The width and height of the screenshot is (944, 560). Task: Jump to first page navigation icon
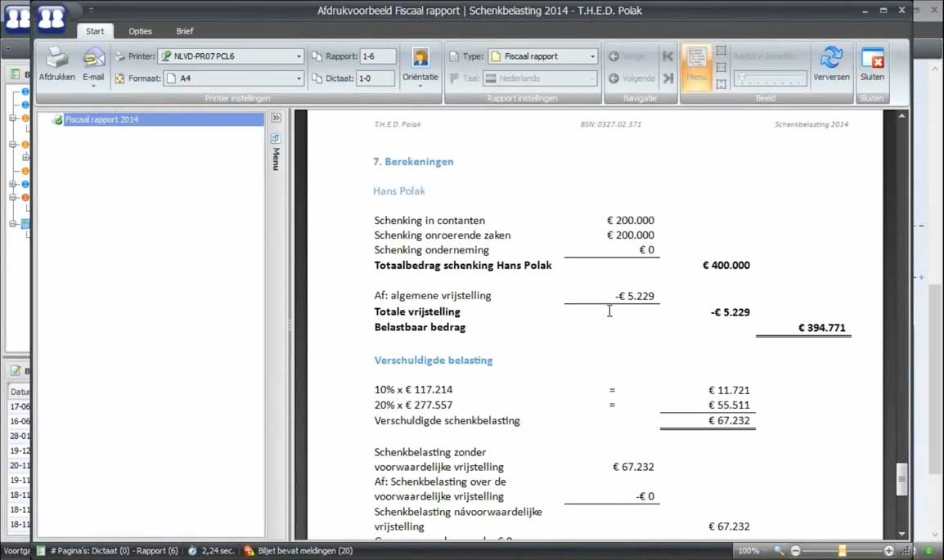(x=668, y=56)
